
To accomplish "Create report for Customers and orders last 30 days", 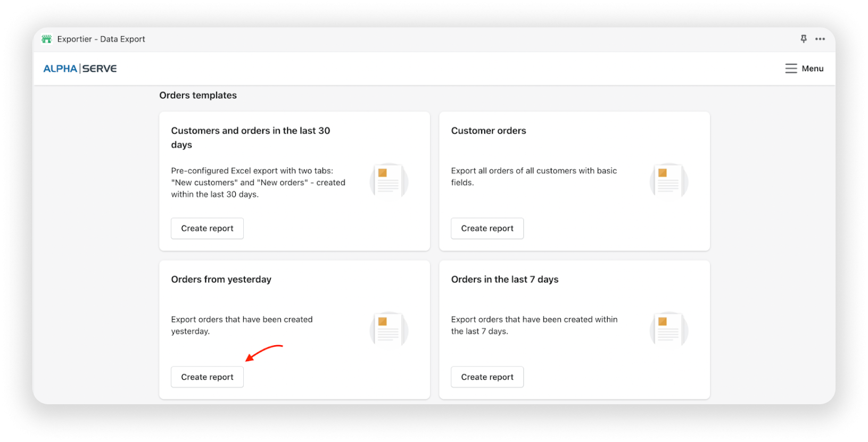I will pos(207,228).
